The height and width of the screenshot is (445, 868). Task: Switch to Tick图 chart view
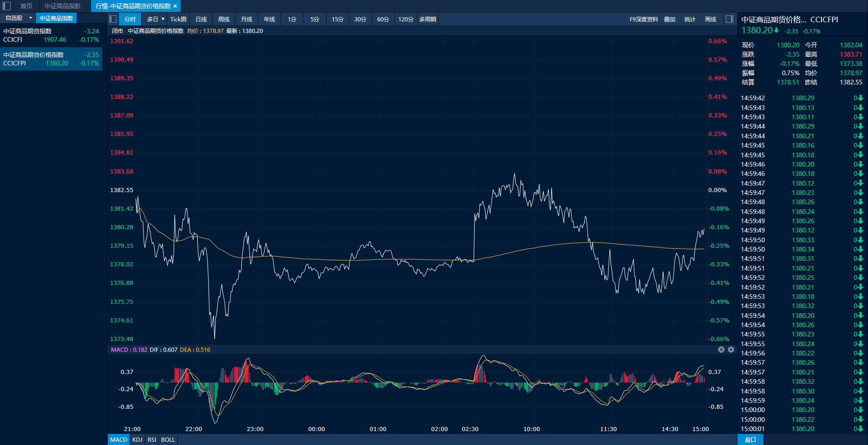click(178, 19)
